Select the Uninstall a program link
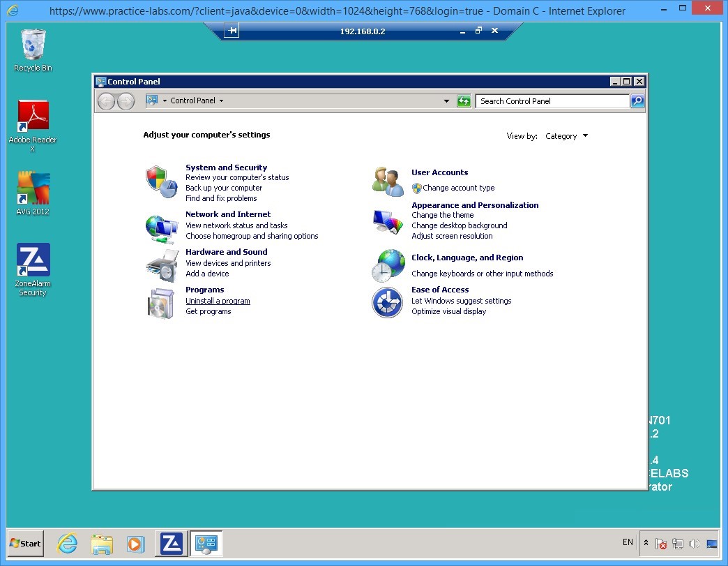 pos(218,301)
